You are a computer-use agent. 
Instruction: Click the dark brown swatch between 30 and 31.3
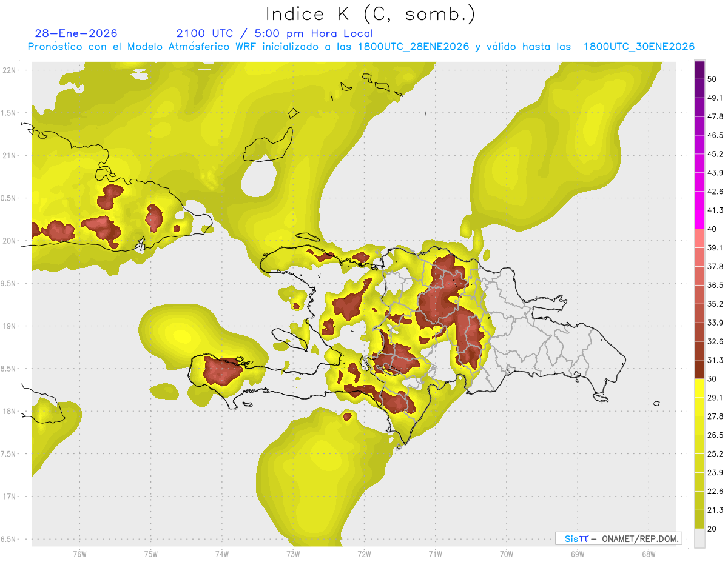pos(699,370)
